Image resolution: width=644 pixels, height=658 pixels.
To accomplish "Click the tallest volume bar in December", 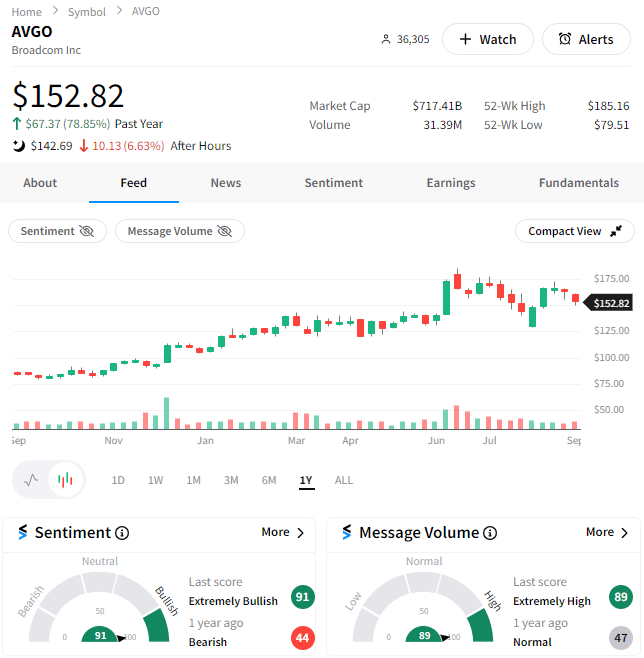I will pos(167,413).
